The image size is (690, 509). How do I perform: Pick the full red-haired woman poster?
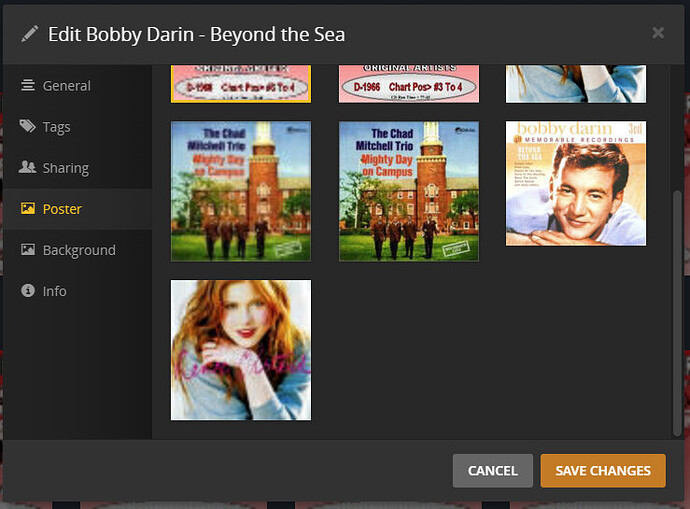click(241, 350)
